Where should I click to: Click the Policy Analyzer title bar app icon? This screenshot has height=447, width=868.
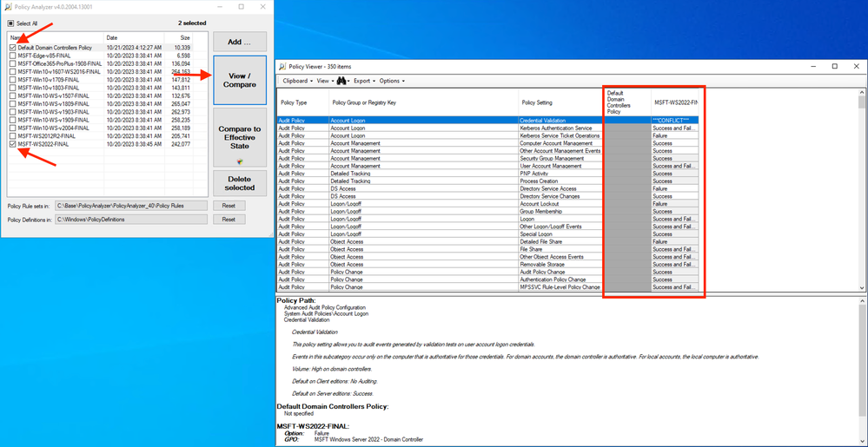(7, 7)
